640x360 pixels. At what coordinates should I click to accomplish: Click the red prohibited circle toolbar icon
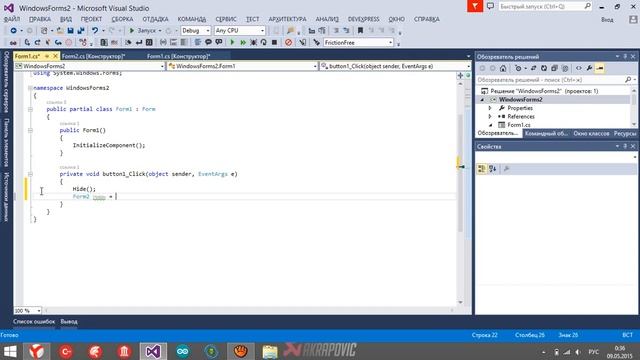click(x=289, y=42)
